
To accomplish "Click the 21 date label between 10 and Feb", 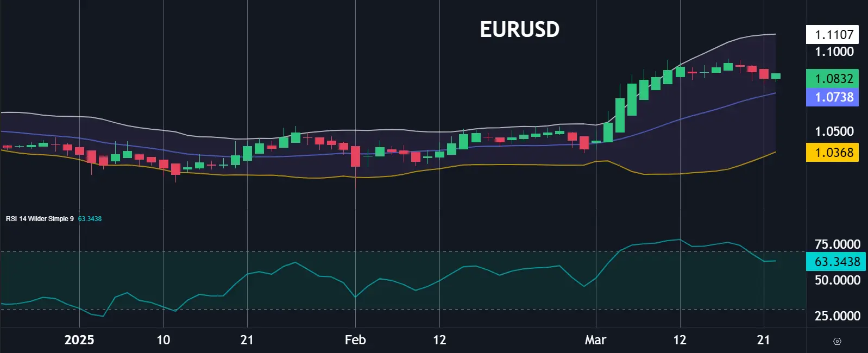I will coord(247,340).
